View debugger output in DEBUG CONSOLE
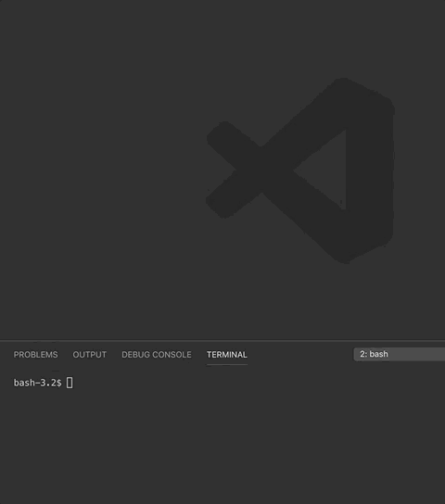The width and height of the screenshot is (445, 504). click(157, 355)
